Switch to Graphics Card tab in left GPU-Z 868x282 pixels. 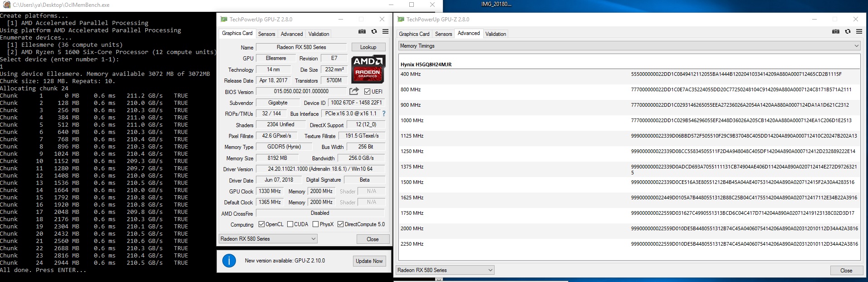click(237, 33)
